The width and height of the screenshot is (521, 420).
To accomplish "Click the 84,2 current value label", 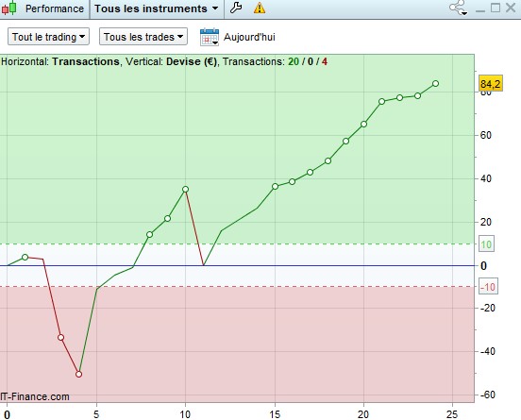I will click(490, 83).
